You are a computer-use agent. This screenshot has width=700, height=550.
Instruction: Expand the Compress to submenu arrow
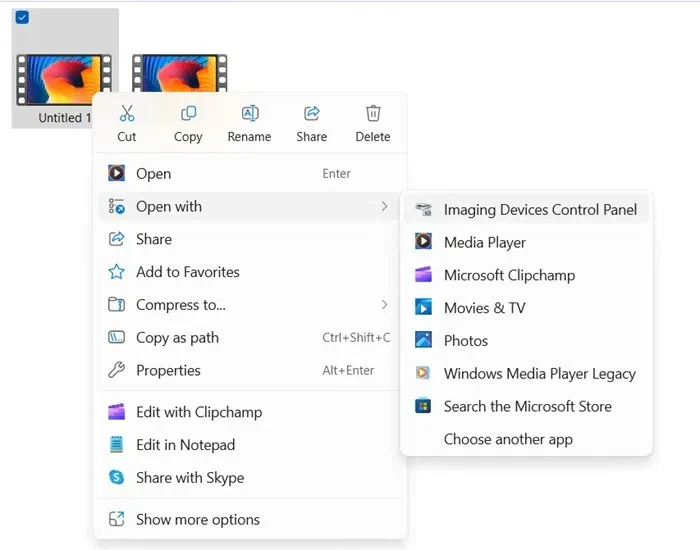coord(384,305)
